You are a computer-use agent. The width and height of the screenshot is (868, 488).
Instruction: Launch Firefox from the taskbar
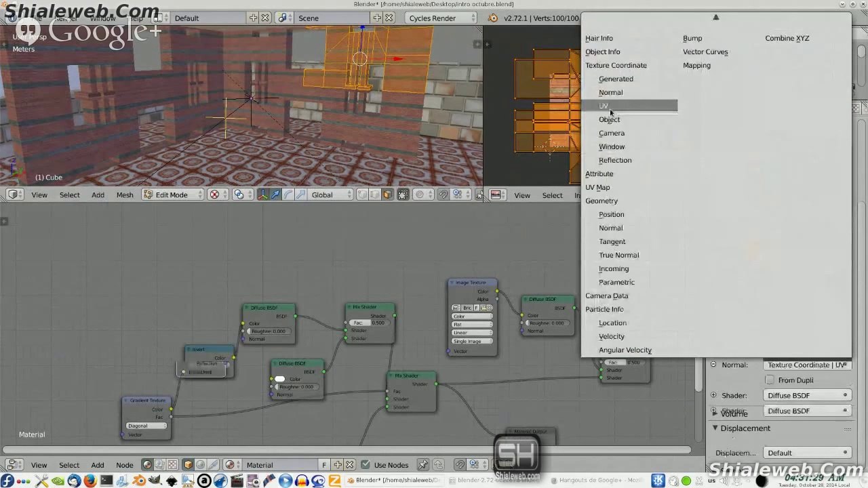coord(90,481)
